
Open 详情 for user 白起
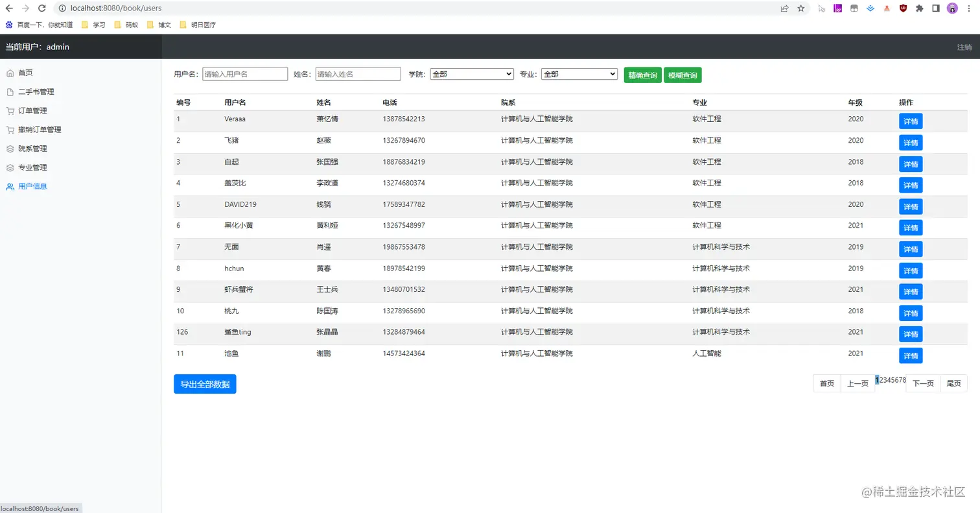pos(911,164)
